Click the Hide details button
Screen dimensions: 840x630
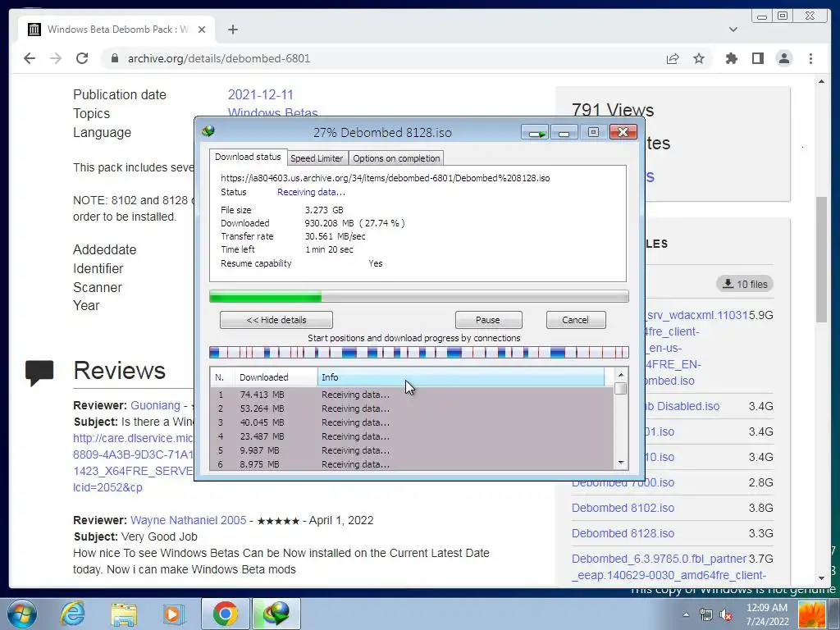tap(276, 320)
